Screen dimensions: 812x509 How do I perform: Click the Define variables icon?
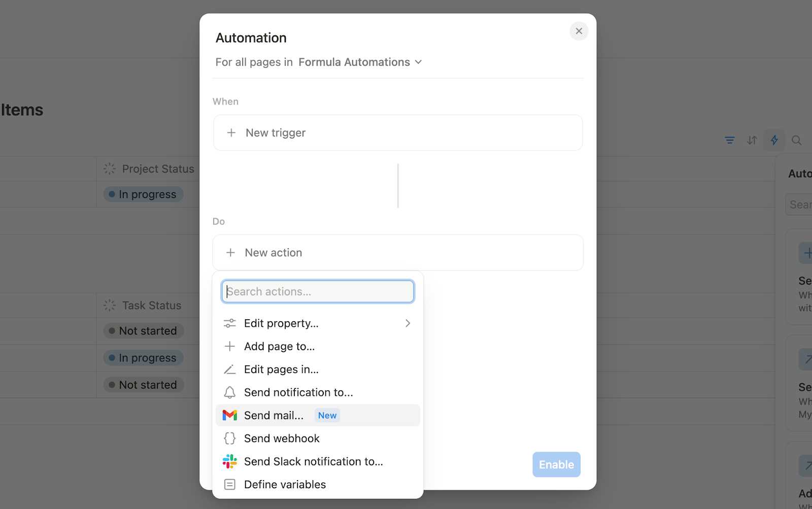[230, 485]
